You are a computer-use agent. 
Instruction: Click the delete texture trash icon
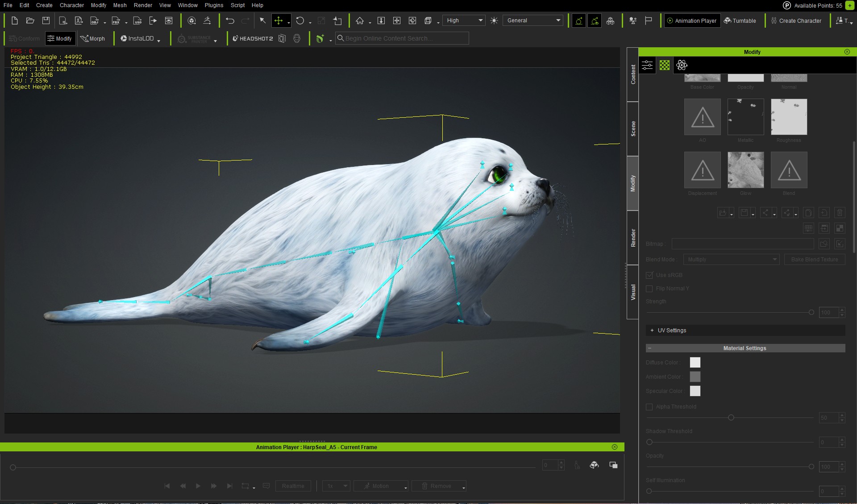(x=840, y=213)
